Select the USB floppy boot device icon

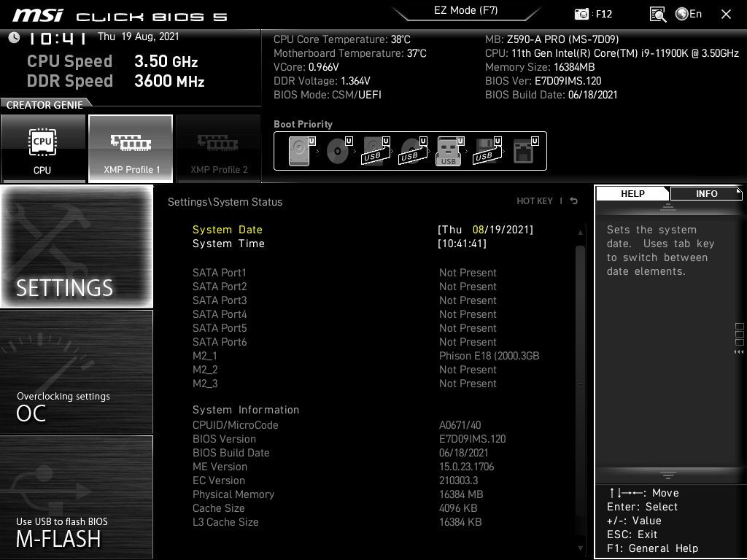click(487, 151)
